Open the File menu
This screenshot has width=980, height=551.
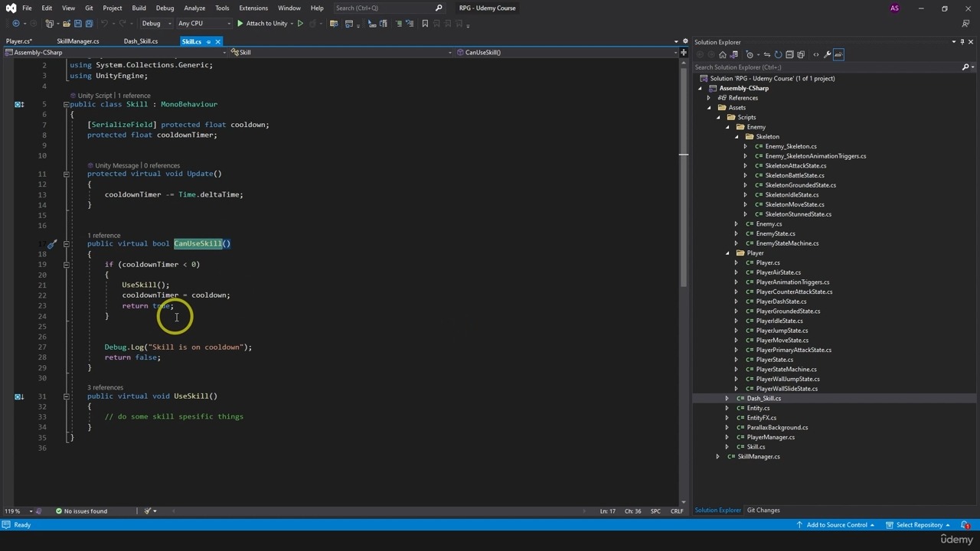tap(27, 8)
